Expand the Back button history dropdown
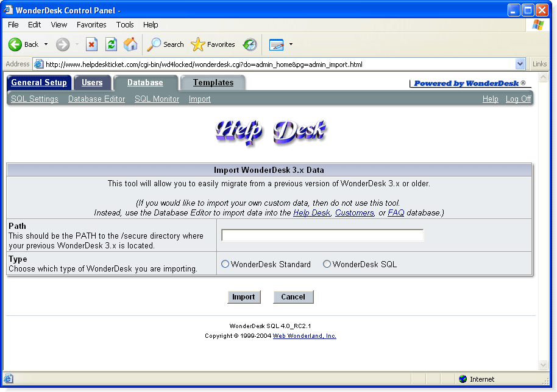Viewport: 557px width, 392px height. [46, 44]
